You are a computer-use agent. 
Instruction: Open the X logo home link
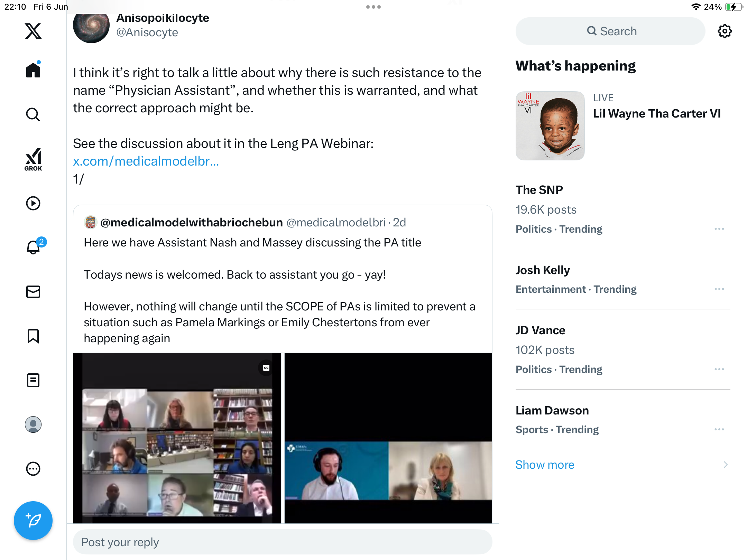[33, 31]
